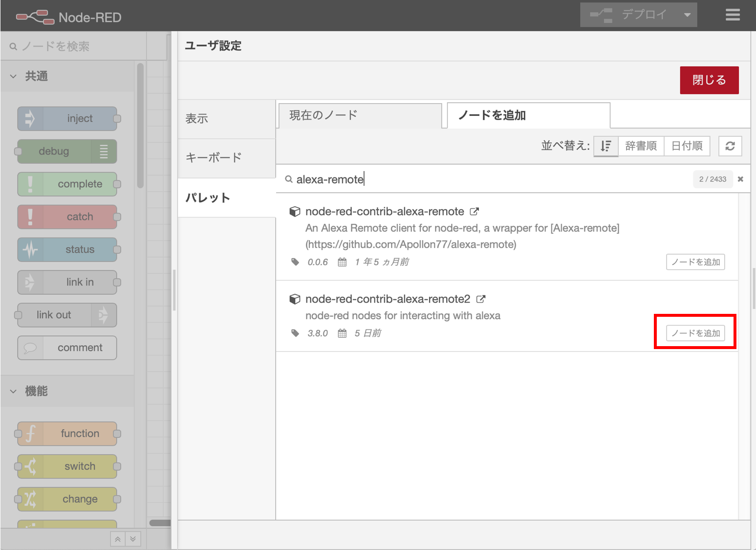Select the function node in palette
The image size is (756, 550).
pos(67,434)
